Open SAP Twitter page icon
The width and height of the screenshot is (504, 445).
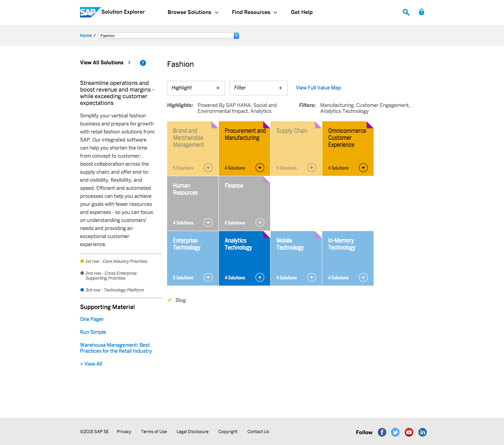(x=395, y=432)
